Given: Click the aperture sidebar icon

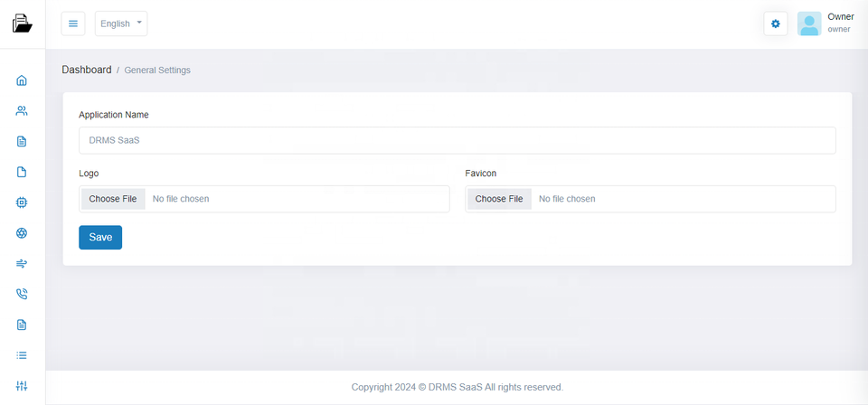Looking at the screenshot, I should (x=22, y=233).
